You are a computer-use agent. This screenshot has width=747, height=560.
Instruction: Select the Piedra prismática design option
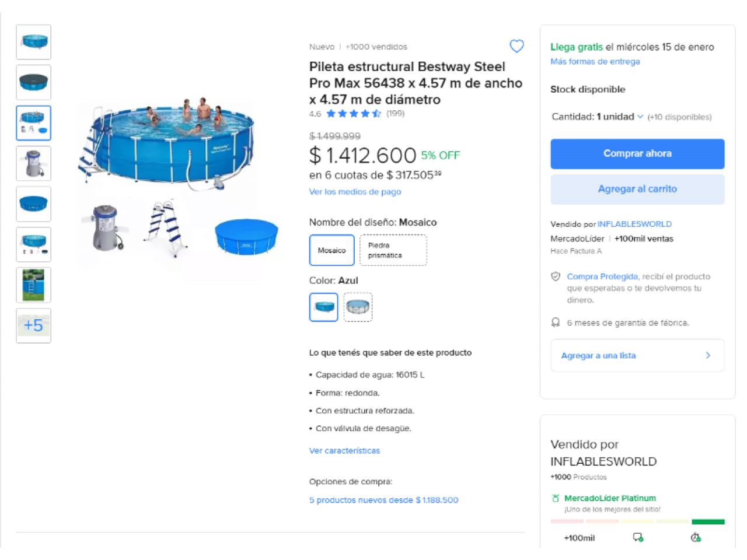click(x=393, y=250)
